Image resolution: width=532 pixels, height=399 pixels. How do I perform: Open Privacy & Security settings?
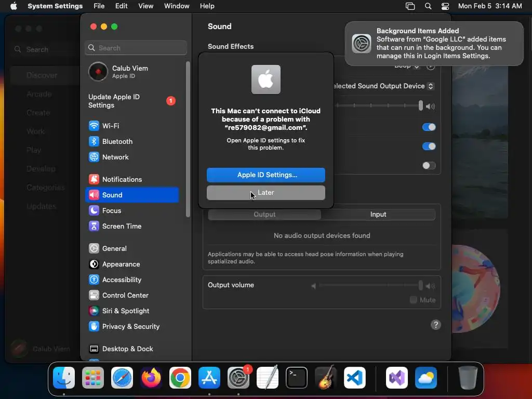132,327
